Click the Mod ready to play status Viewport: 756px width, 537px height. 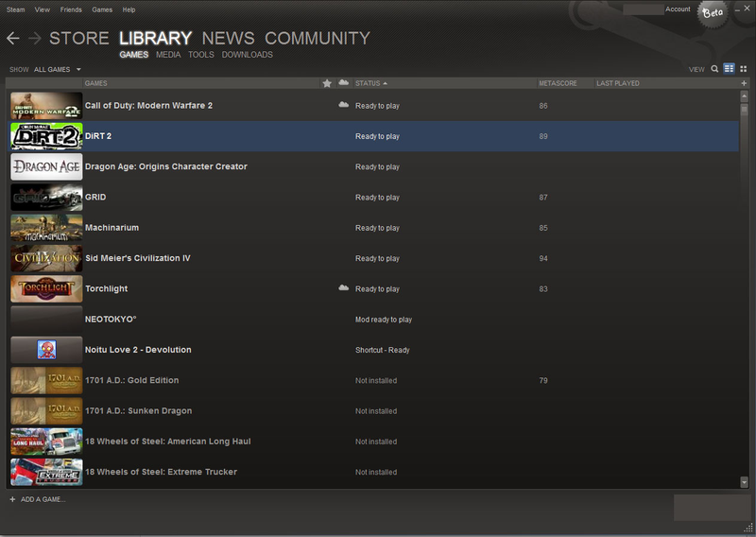(384, 320)
